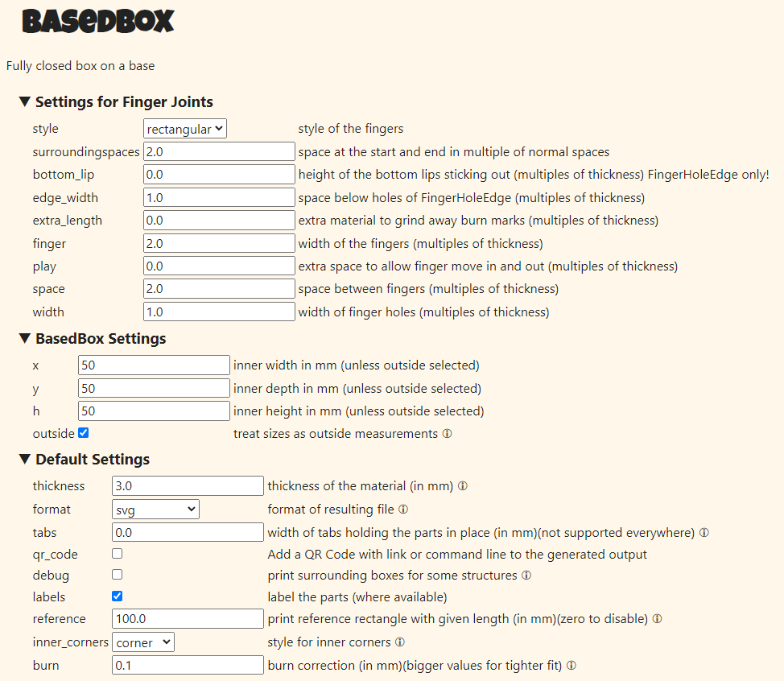784x681 pixels.
Task: Open info icon beside burn correction description
Action: [571, 666]
